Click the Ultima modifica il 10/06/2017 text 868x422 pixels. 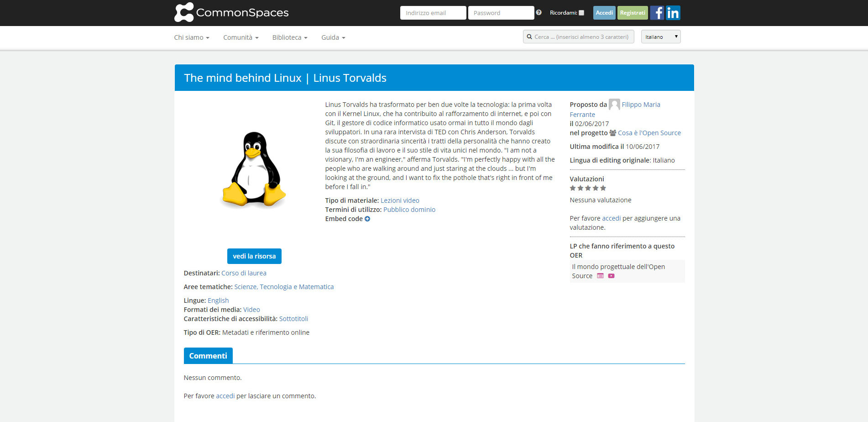(614, 147)
